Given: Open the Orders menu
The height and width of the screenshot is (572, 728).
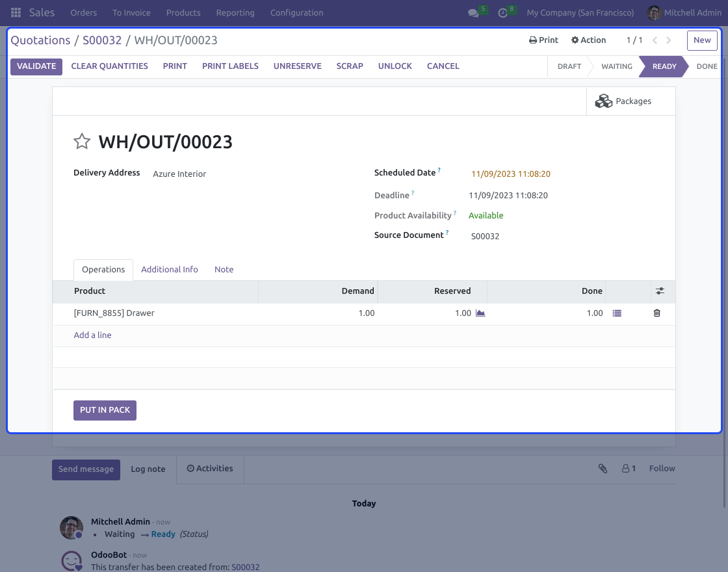Looking at the screenshot, I should click(84, 12).
